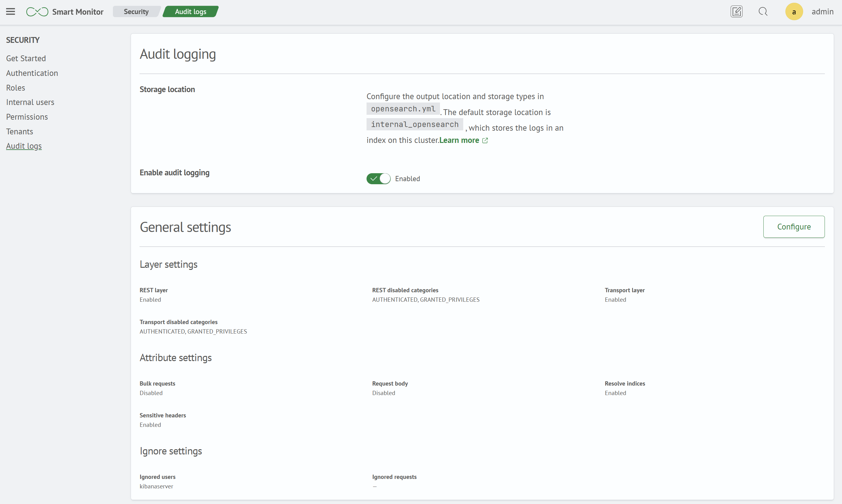842x504 pixels.
Task: Click the Configure button for General settings
Action: pos(794,227)
